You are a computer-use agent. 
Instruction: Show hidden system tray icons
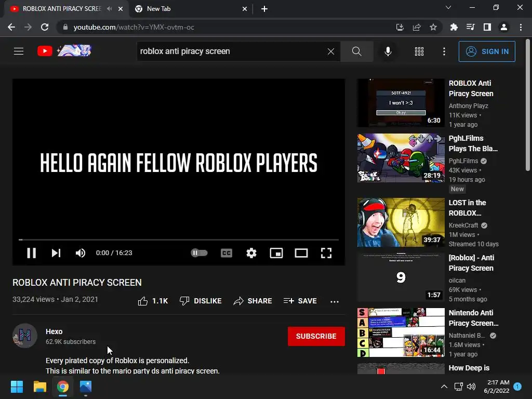[444, 387]
